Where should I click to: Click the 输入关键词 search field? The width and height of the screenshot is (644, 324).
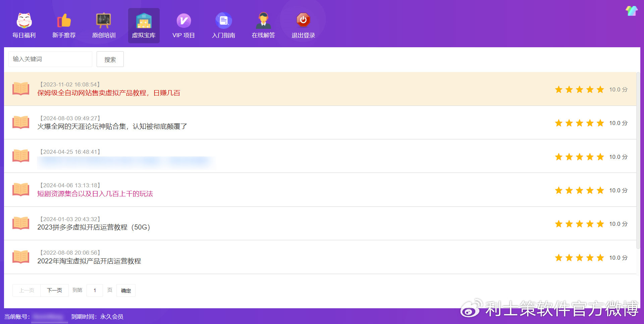click(50, 59)
